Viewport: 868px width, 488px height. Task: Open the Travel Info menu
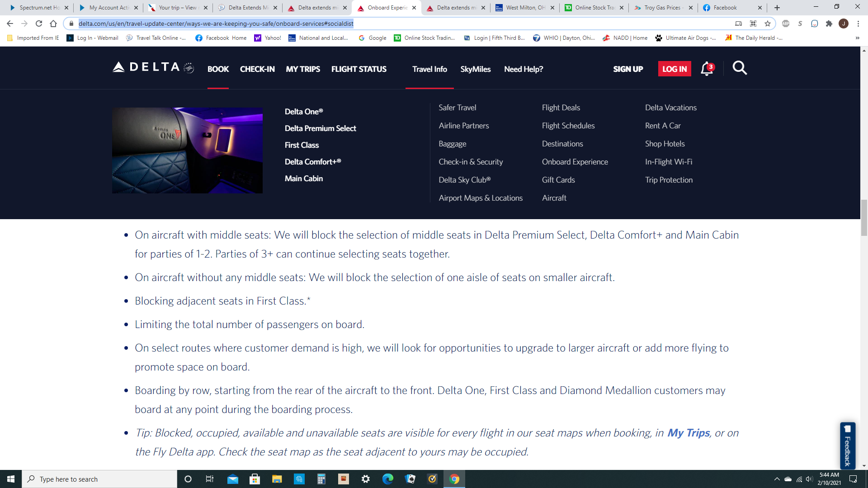[x=429, y=69]
